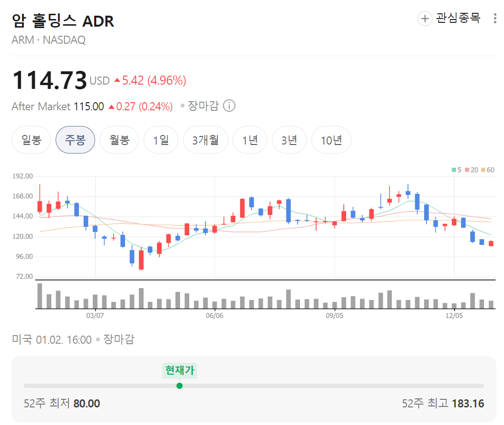The image size is (504, 425).
Task: Click the ARM · NASDAQ ticker text
Action: pyautogui.click(x=48, y=40)
